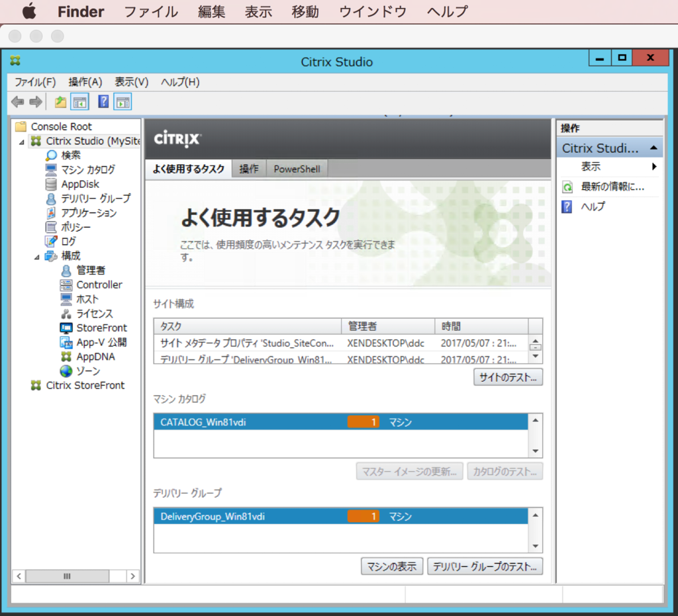Select App-V 公開 node
Image resolution: width=678 pixels, height=616 pixels.
(101, 342)
